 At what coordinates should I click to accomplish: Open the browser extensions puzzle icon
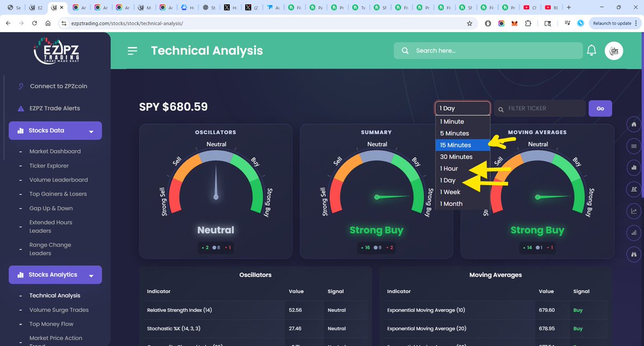pos(528,23)
